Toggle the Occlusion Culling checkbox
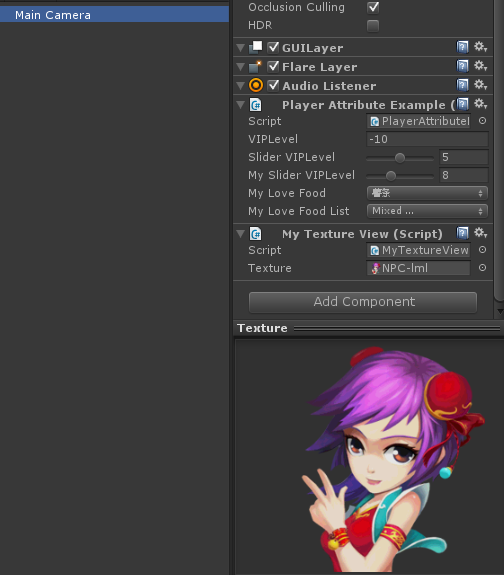 click(373, 7)
